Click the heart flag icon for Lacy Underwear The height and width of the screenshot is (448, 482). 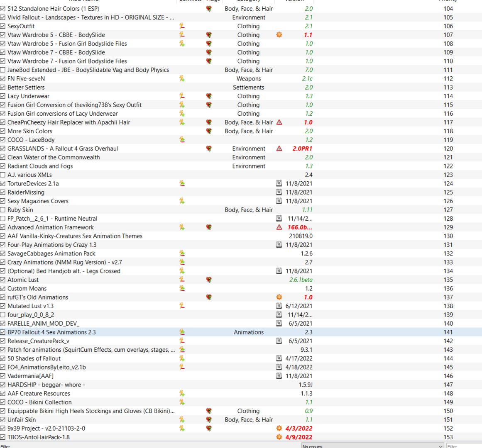(209, 96)
